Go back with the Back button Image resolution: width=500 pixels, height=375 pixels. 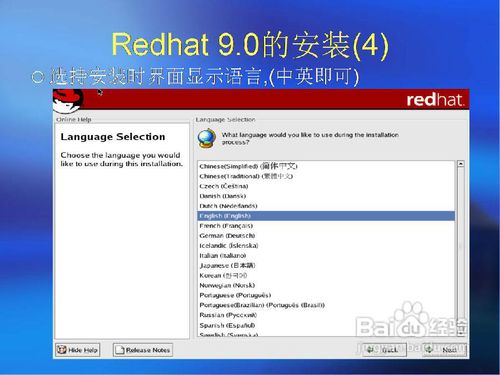coord(385,350)
